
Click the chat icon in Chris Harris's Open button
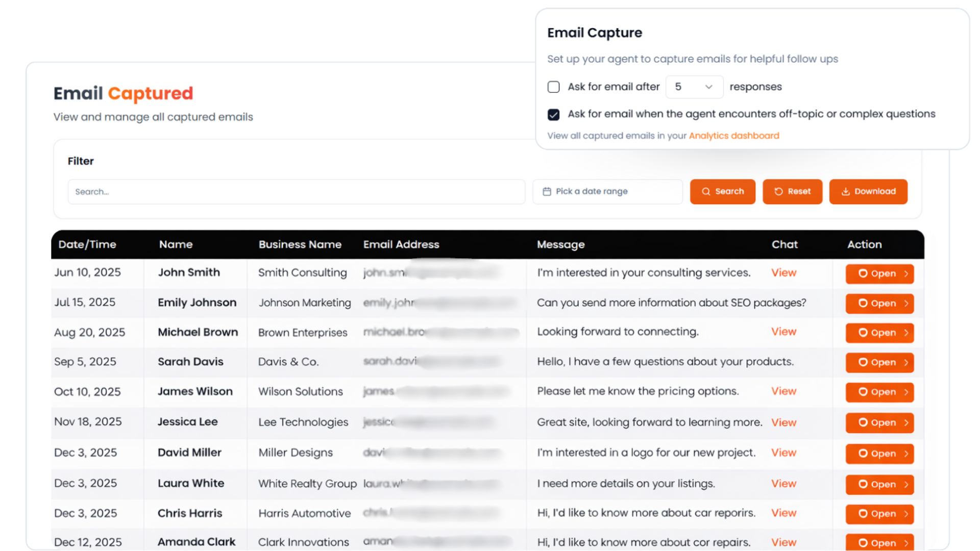click(x=863, y=514)
